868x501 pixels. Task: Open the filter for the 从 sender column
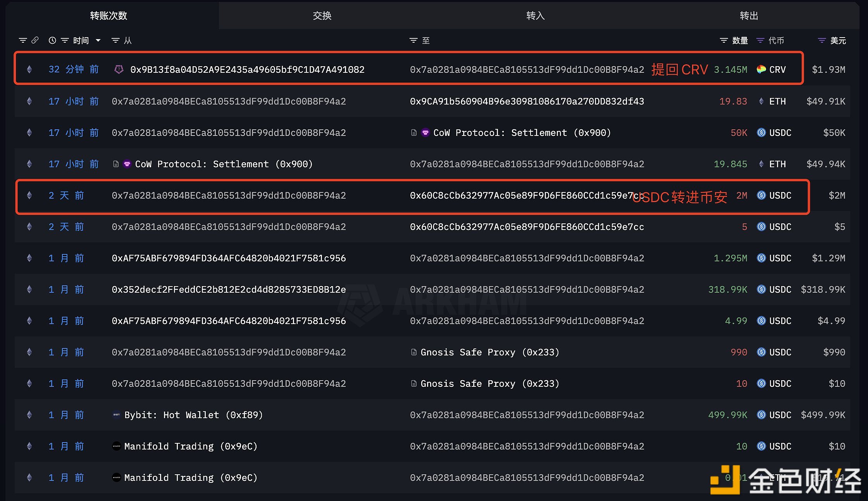(115, 40)
